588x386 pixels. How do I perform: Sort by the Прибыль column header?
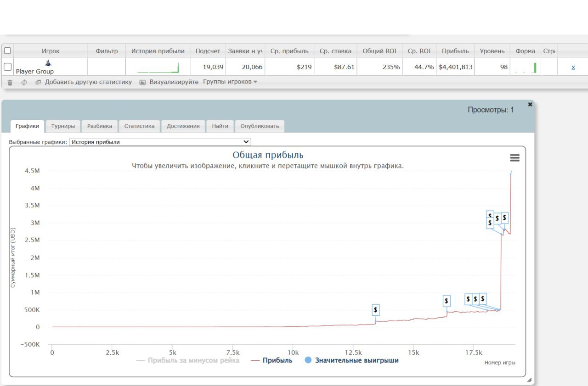click(455, 51)
